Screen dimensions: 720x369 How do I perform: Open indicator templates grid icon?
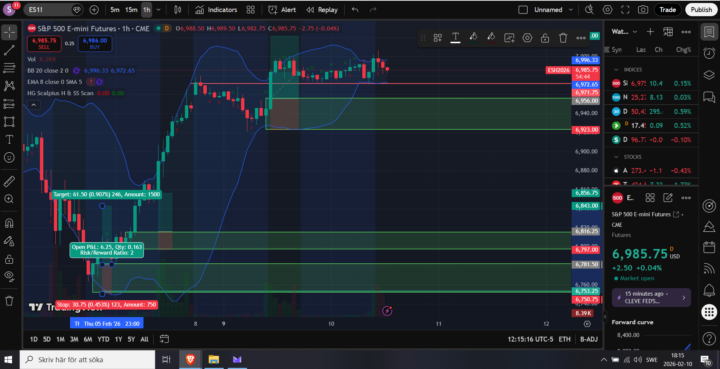pyautogui.click(x=251, y=10)
